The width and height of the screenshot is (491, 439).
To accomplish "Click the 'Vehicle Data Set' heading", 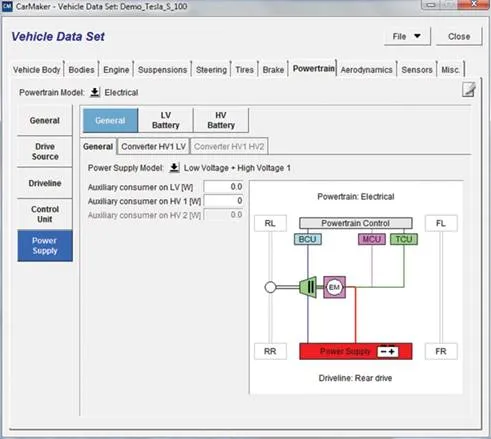I will tap(58, 36).
